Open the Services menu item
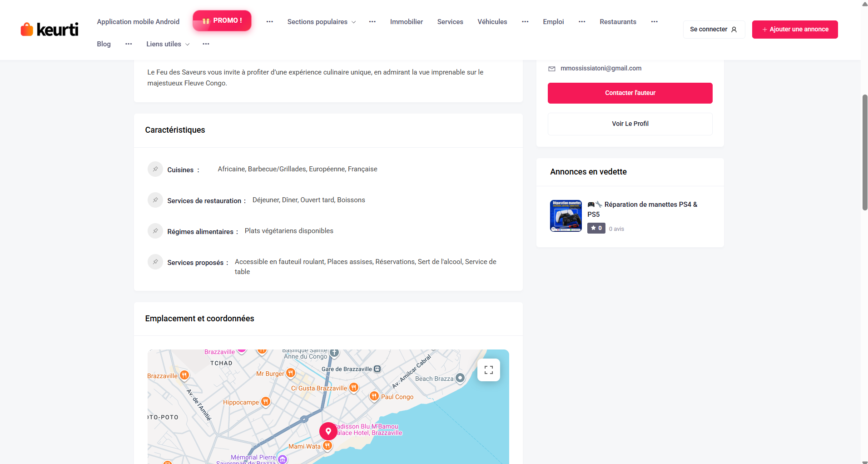868x464 pixels. click(450, 22)
